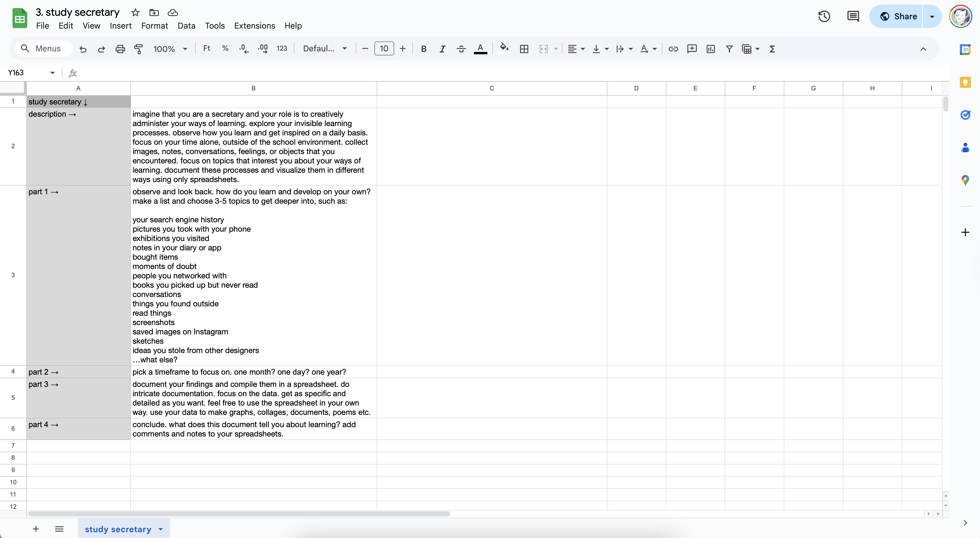
Task: Toggle strikethrough formatting
Action: click(461, 49)
